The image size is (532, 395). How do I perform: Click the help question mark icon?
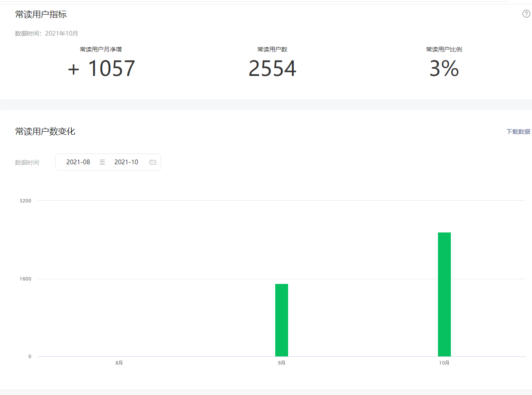coord(526,14)
